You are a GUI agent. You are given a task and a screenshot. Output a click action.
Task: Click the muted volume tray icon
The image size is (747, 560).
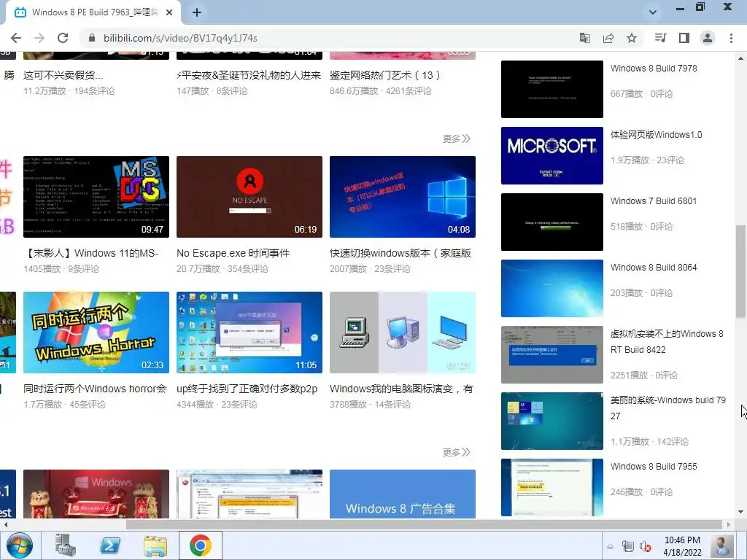coord(646,547)
